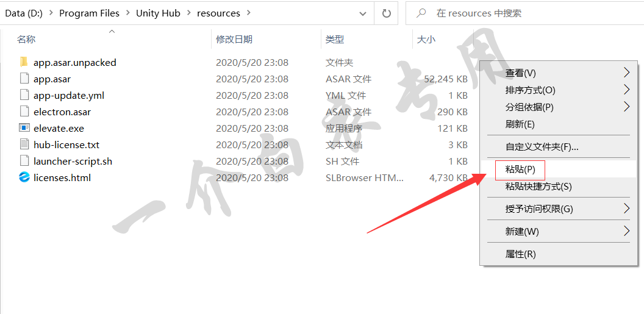Expand chevron after Data (D:) breadcrumb
Screen dimensions: 644x314
click(x=51, y=13)
